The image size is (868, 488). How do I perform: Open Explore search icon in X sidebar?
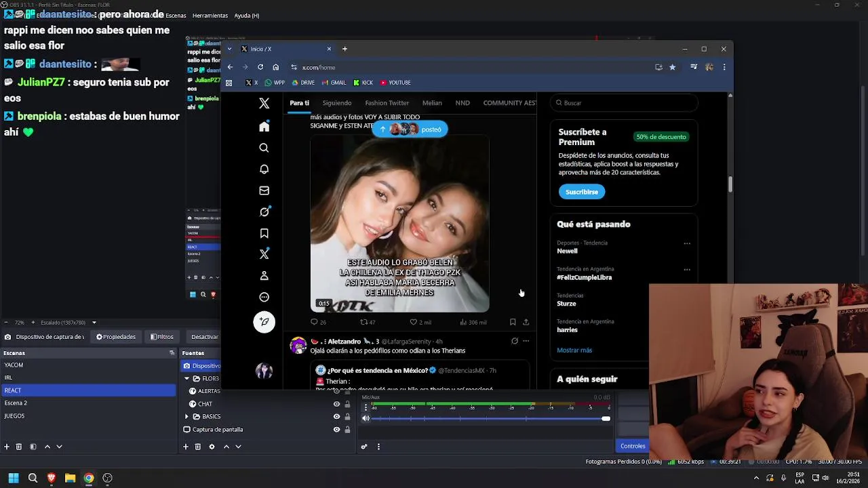click(x=264, y=148)
